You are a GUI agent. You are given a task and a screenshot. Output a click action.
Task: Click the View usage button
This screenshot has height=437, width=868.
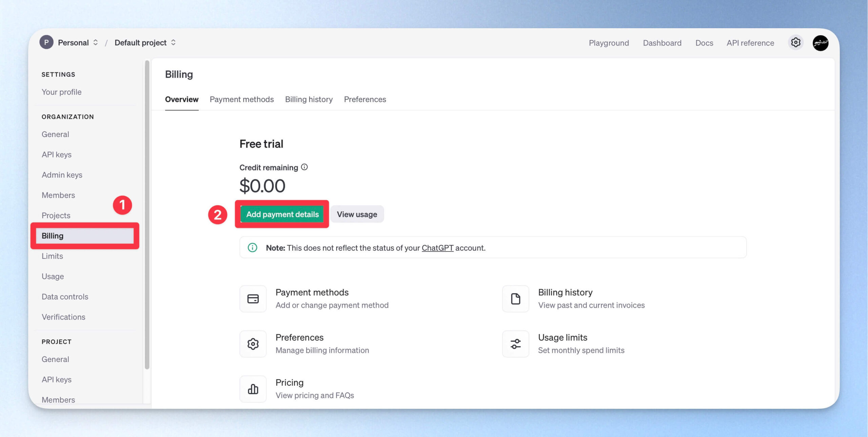[357, 214]
